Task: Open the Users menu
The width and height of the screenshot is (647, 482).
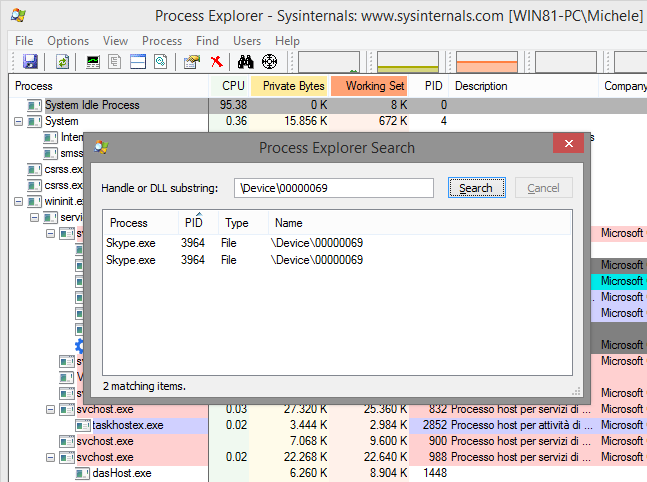Action: tap(247, 41)
